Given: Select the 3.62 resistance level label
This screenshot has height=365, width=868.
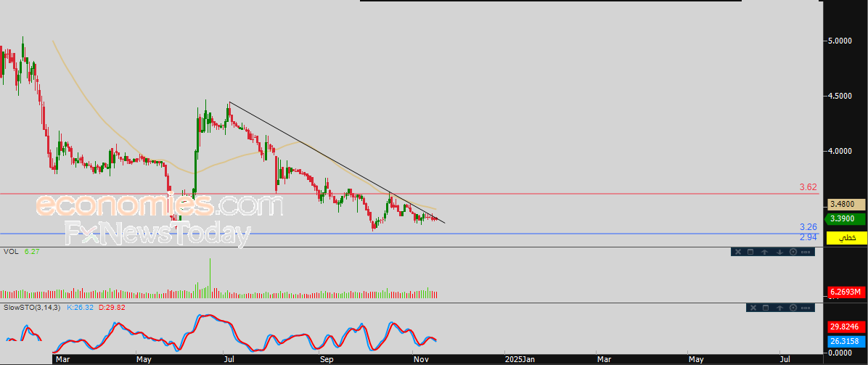Looking at the screenshot, I should 808,187.
